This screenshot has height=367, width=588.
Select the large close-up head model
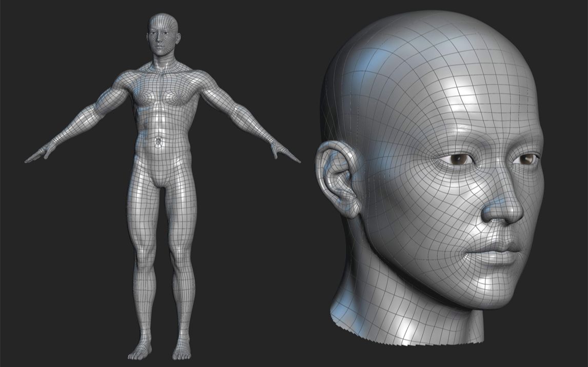[431, 178]
